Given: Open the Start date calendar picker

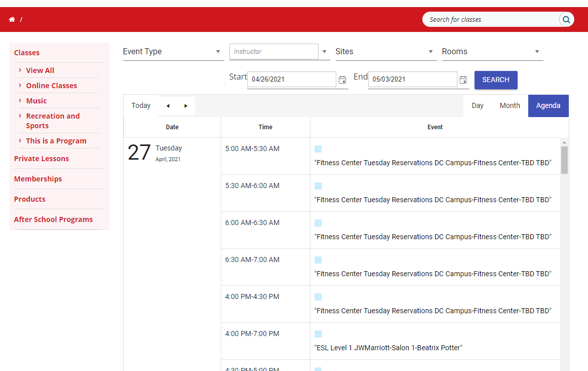Looking at the screenshot, I should [342, 80].
